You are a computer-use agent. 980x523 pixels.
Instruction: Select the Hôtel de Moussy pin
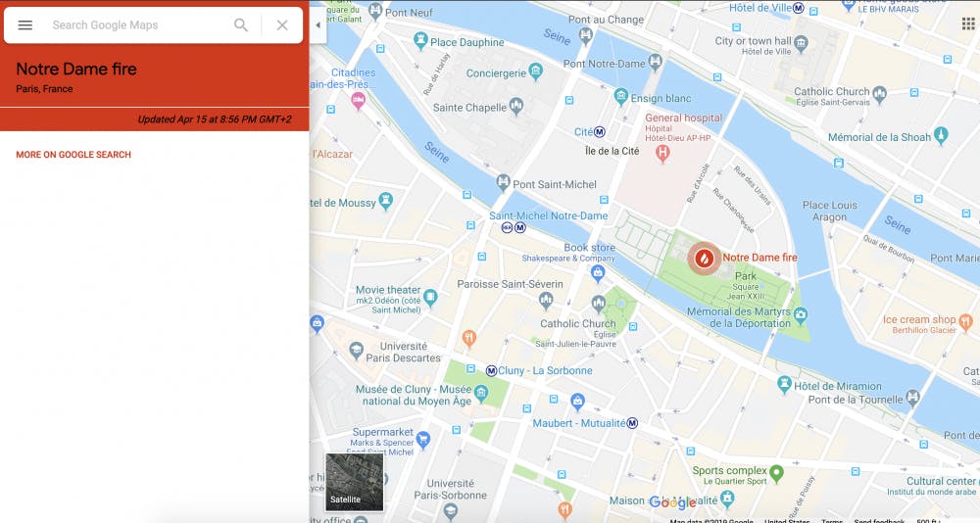click(x=385, y=201)
